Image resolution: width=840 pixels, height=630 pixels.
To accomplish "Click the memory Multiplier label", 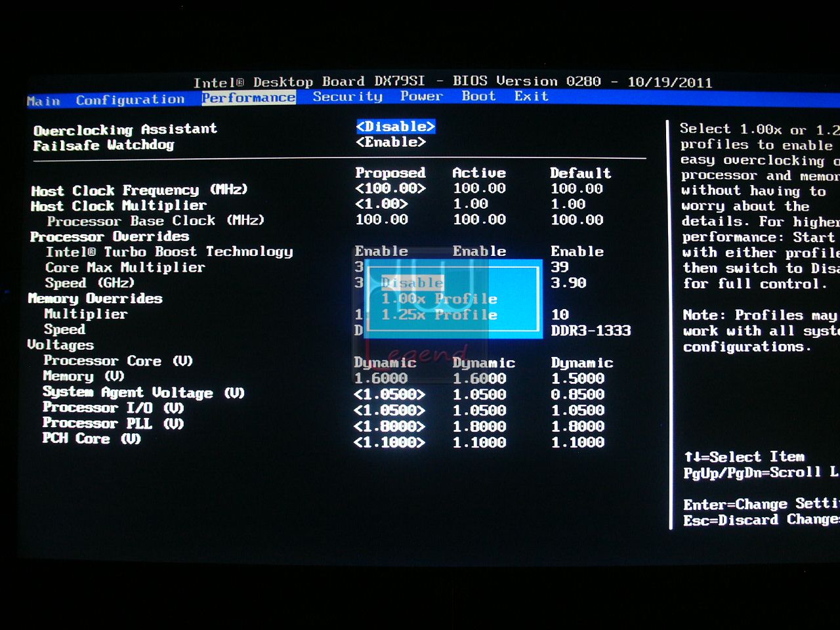I will tap(86, 314).
